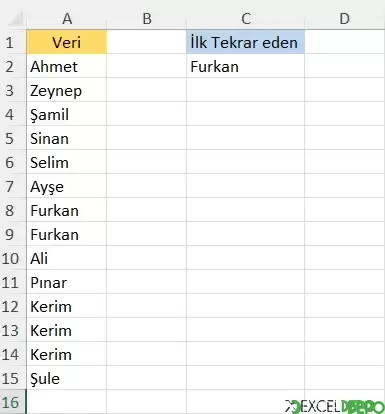Select column B header
The width and height of the screenshot is (385, 414).
(x=147, y=19)
